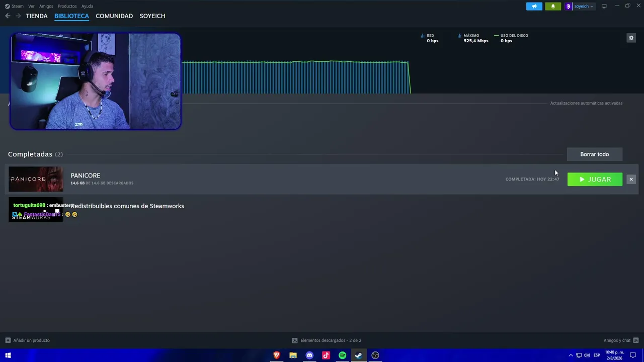The width and height of the screenshot is (644, 362).
Task: Click Elementos descargados - 2 de 2
Action: 327,340
